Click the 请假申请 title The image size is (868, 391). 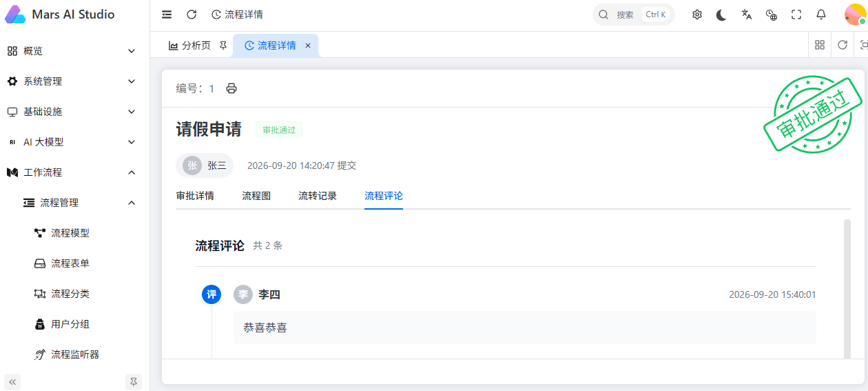pos(209,130)
